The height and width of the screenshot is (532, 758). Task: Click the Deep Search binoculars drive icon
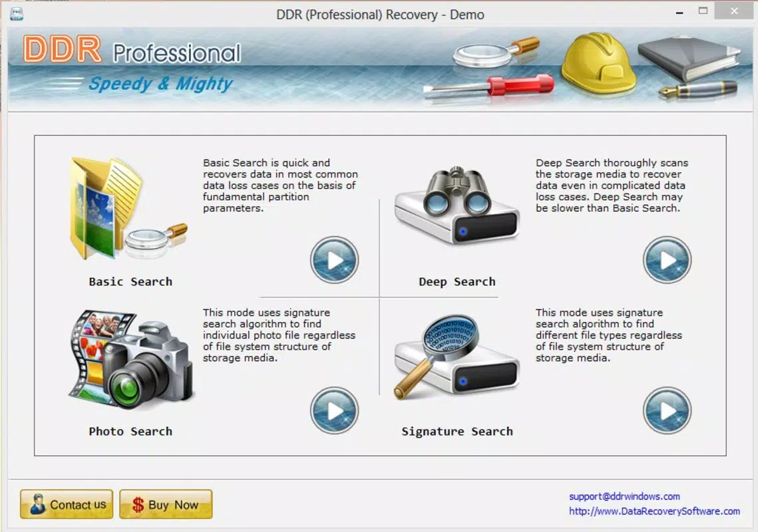point(457,206)
